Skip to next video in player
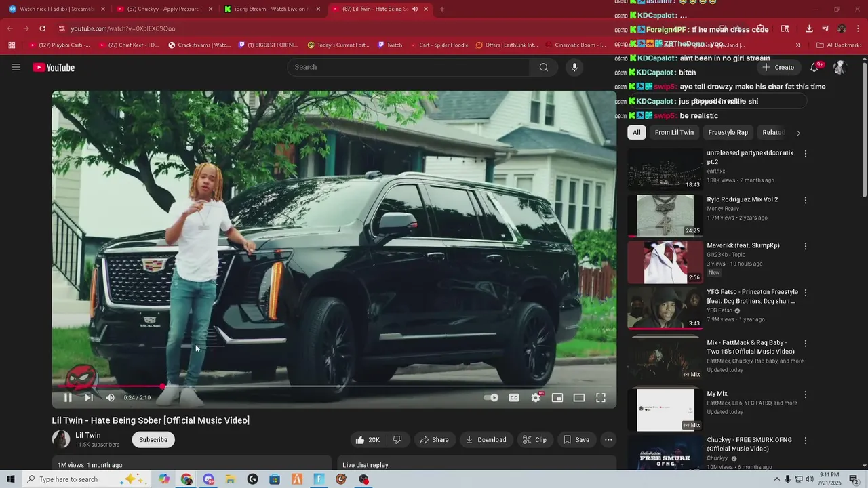868x488 pixels. pyautogui.click(x=89, y=398)
